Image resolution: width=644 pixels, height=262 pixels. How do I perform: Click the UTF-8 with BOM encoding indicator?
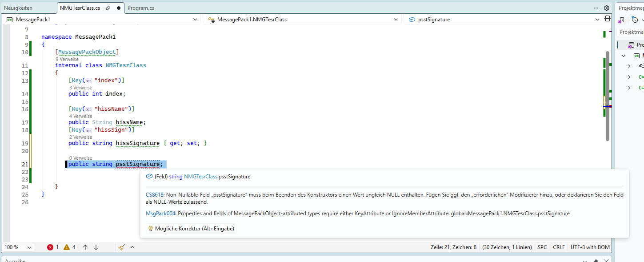(590, 247)
